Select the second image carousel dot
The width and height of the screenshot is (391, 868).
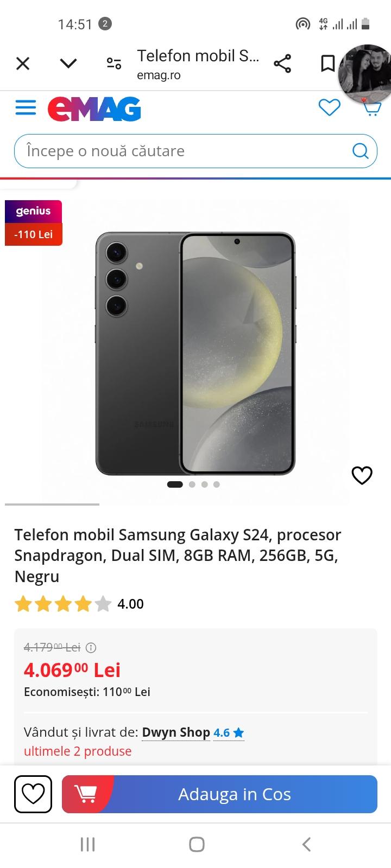192,484
